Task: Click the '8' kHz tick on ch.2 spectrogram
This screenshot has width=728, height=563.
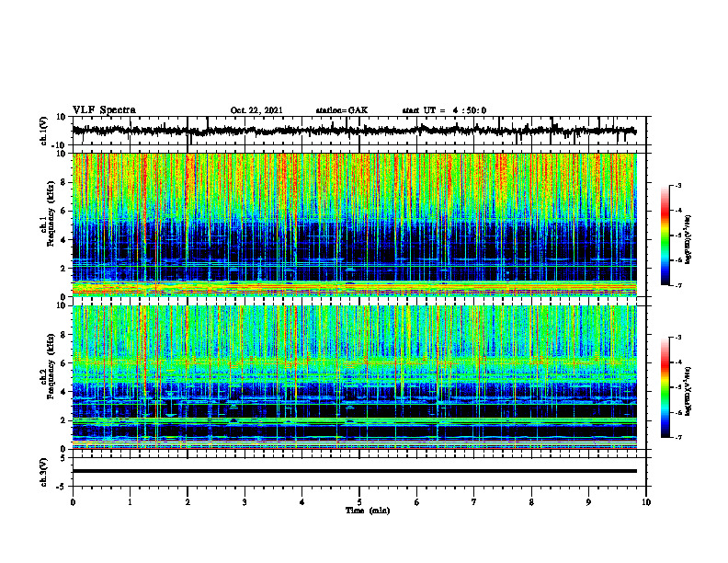Action: click(64, 335)
